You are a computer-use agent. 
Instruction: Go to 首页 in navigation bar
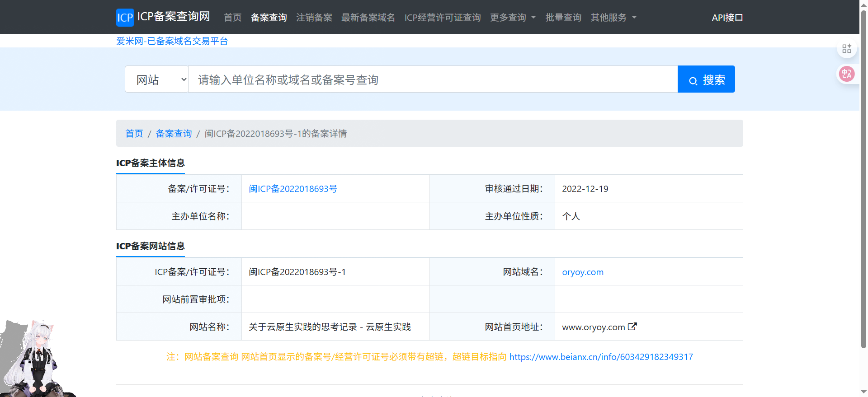233,18
